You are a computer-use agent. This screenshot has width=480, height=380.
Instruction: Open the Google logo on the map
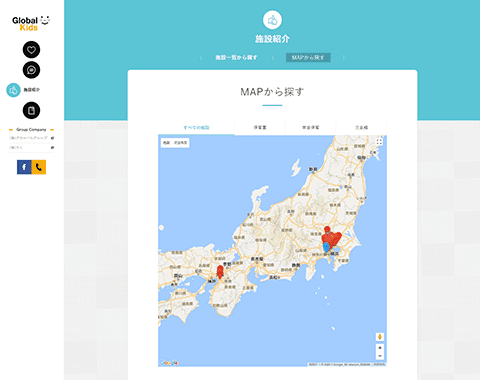pyautogui.click(x=169, y=363)
